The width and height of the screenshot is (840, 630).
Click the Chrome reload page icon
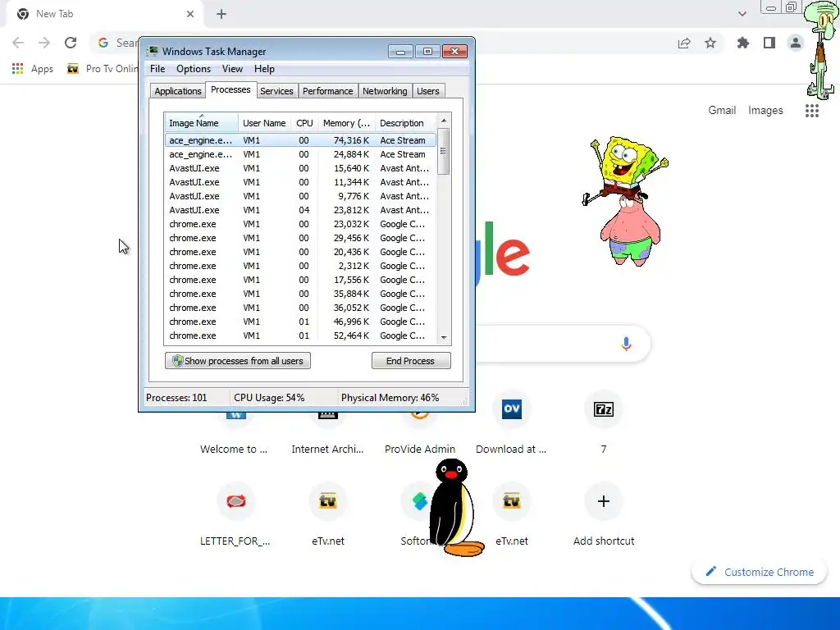point(71,43)
